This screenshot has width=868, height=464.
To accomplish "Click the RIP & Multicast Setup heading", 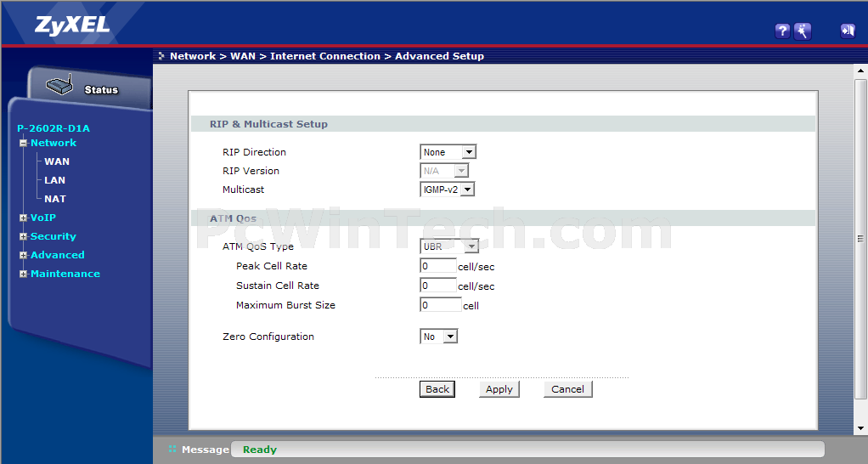I will click(x=268, y=124).
